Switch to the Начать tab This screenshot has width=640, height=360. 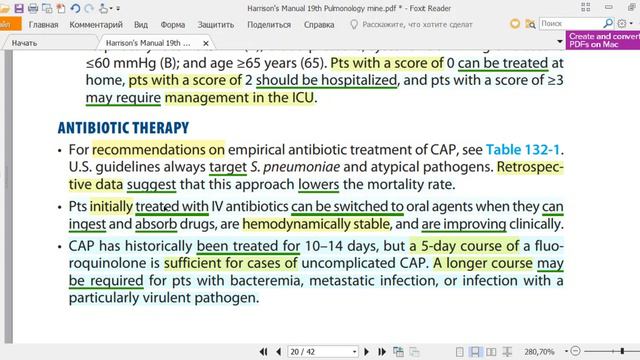point(24,43)
